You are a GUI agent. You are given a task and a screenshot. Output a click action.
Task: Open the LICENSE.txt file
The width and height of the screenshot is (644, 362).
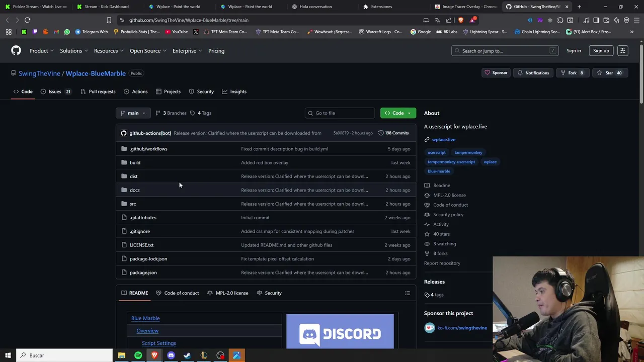click(x=141, y=245)
